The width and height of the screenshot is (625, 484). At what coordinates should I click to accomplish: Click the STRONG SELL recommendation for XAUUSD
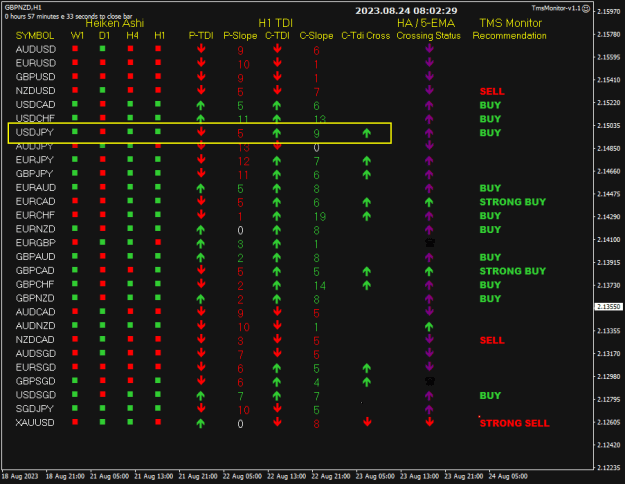[515, 423]
